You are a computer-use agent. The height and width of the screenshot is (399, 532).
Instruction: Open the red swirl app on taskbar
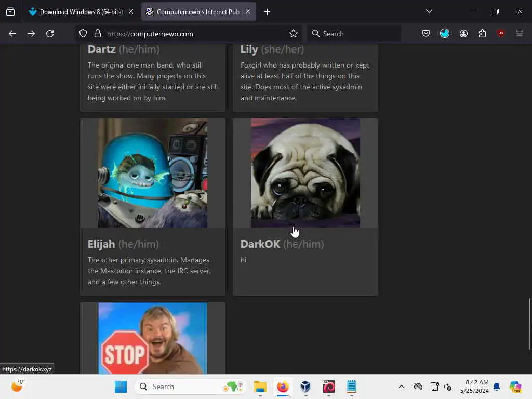click(x=328, y=387)
